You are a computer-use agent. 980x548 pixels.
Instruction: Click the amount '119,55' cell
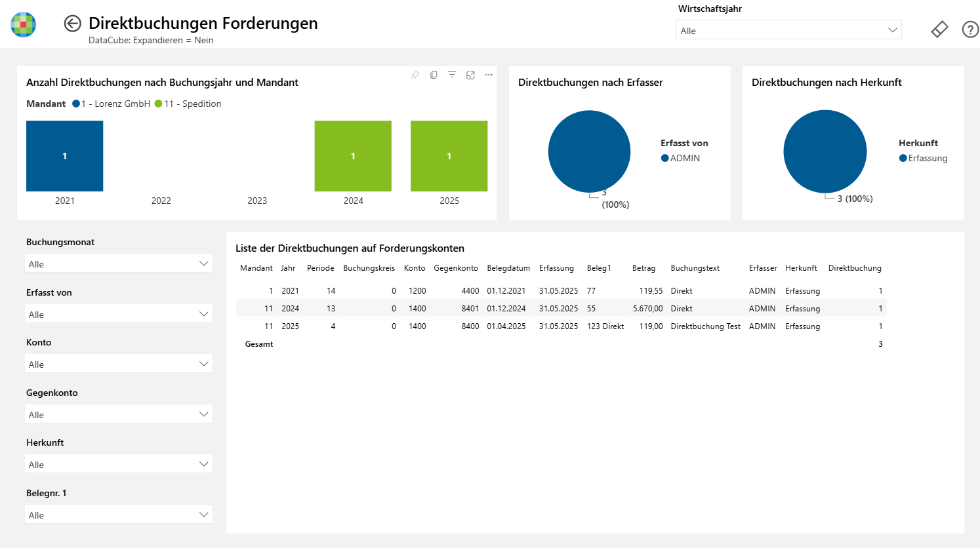coord(651,290)
